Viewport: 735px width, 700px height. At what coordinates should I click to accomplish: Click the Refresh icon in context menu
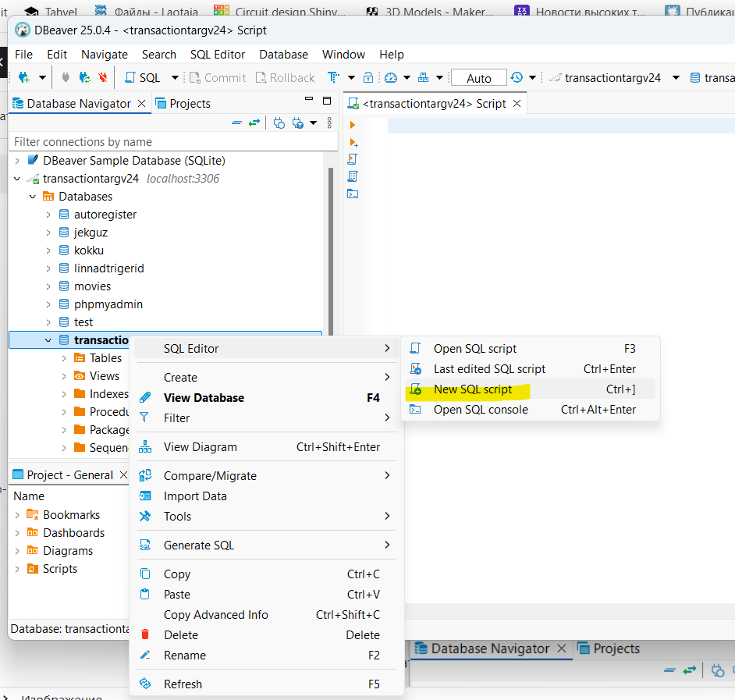click(x=145, y=684)
